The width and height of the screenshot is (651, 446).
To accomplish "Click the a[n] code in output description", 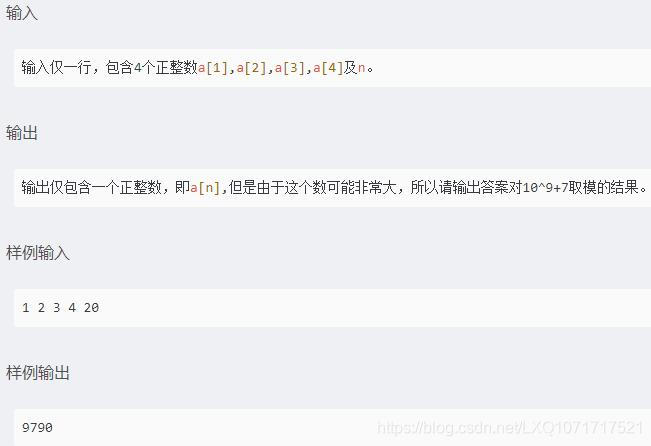I will pos(205,188).
